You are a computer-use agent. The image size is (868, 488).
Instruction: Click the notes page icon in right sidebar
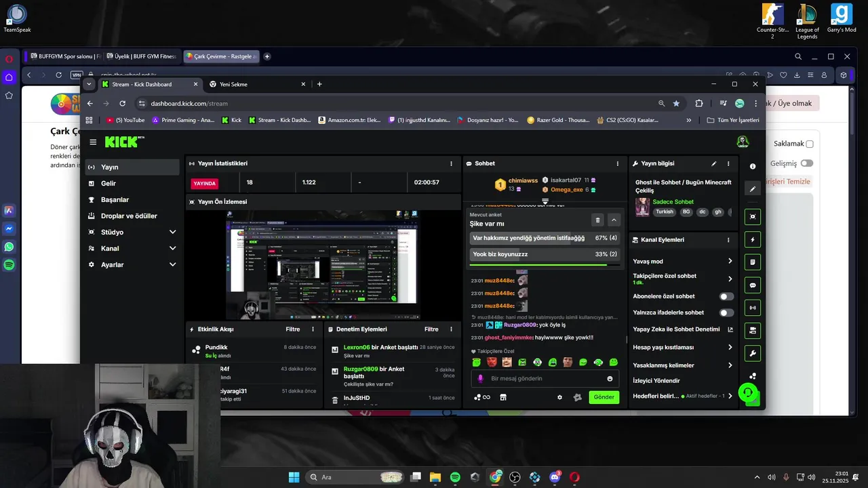[753, 262]
